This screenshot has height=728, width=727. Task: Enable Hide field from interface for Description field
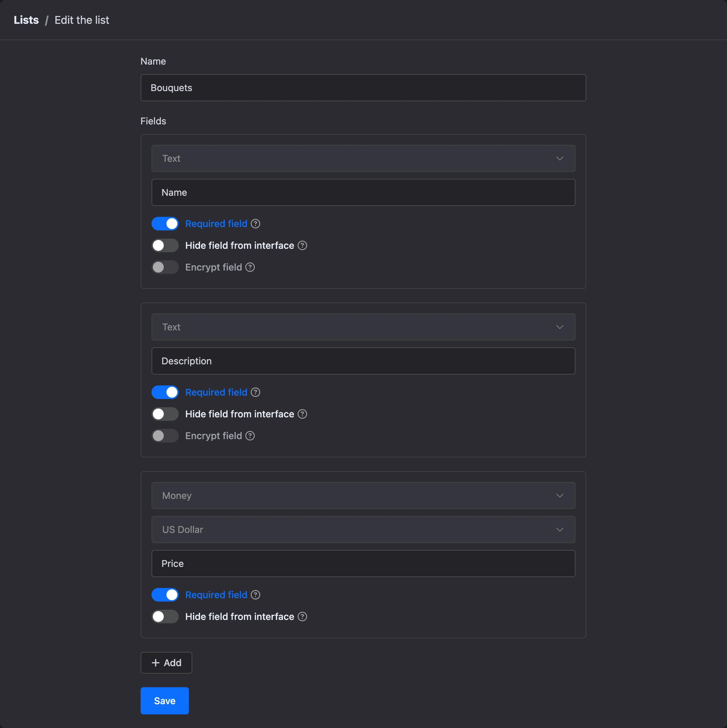click(165, 414)
